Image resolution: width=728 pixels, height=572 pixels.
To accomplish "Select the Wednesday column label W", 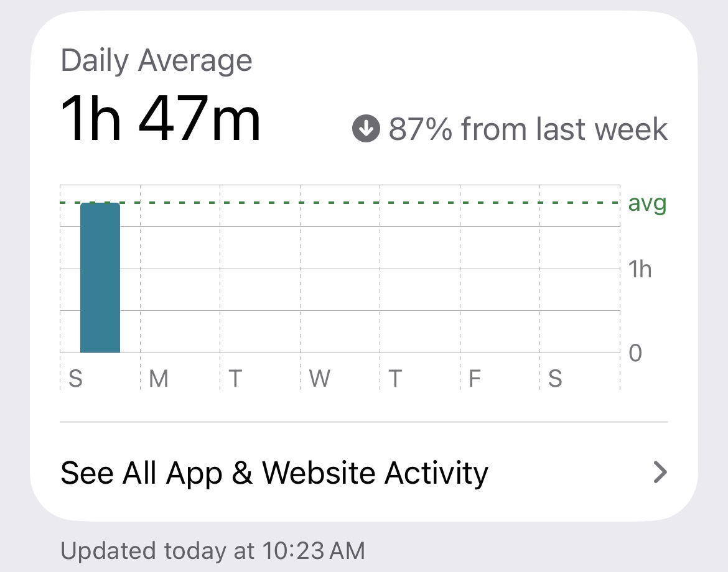I will pos(320,379).
